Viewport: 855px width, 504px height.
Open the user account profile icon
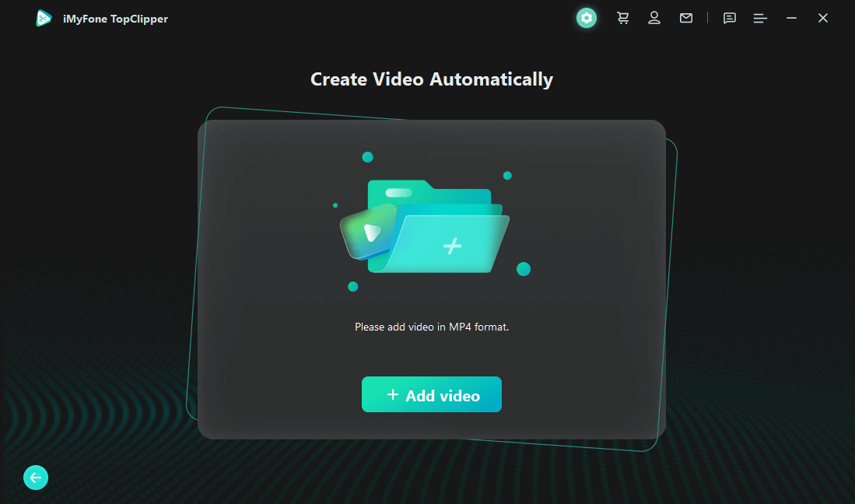click(654, 18)
